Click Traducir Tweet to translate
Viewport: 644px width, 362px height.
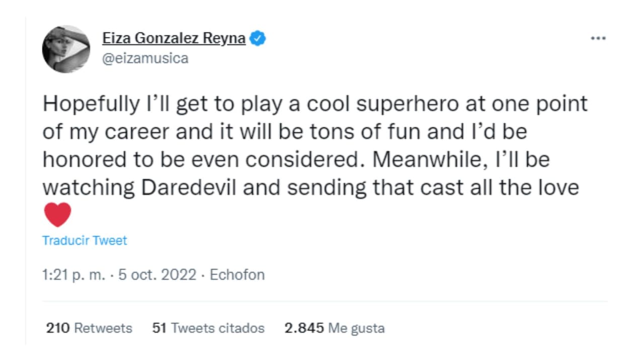(x=85, y=240)
